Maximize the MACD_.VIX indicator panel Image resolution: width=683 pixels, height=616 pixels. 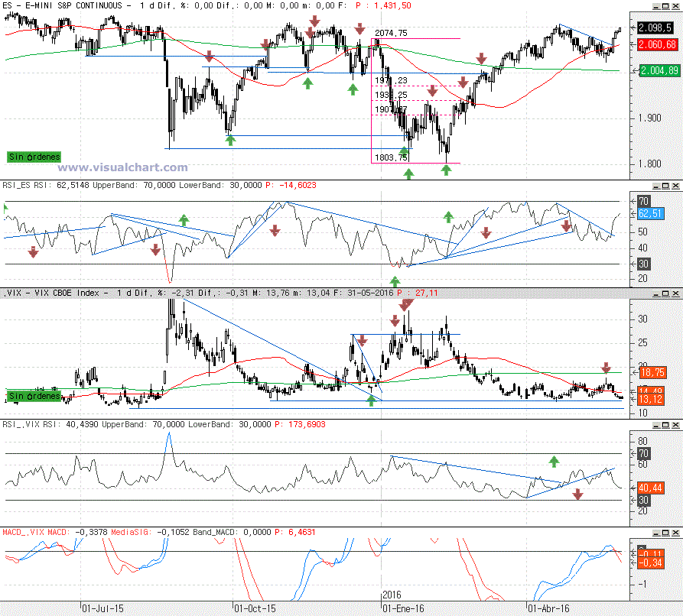click(665, 533)
